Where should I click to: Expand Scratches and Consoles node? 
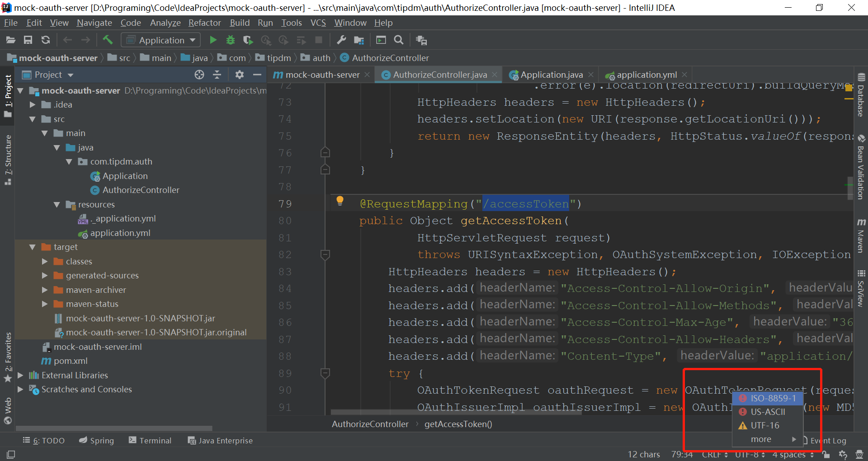pos(20,390)
